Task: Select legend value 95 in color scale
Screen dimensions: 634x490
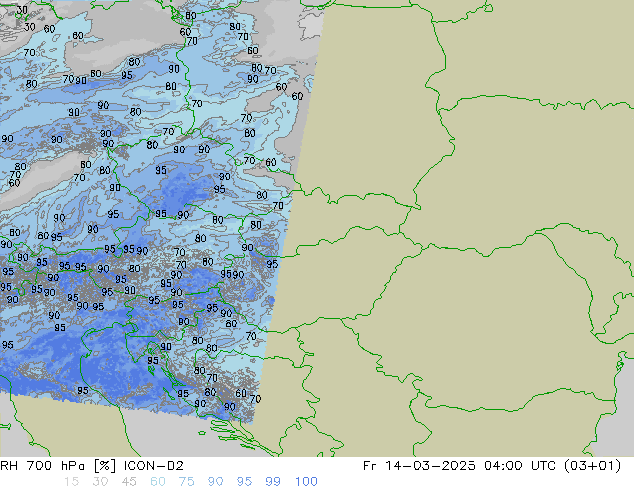Action: pyautogui.click(x=244, y=482)
